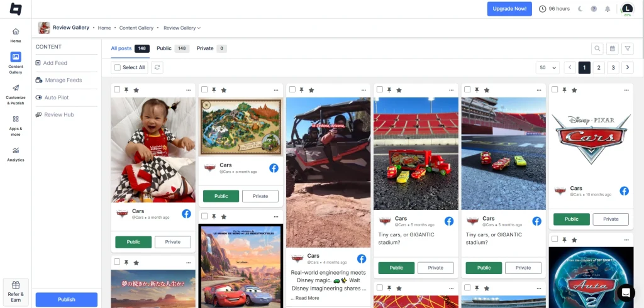Expand the 50 per page dropdown
This screenshot has width=644, height=308.
click(547, 67)
